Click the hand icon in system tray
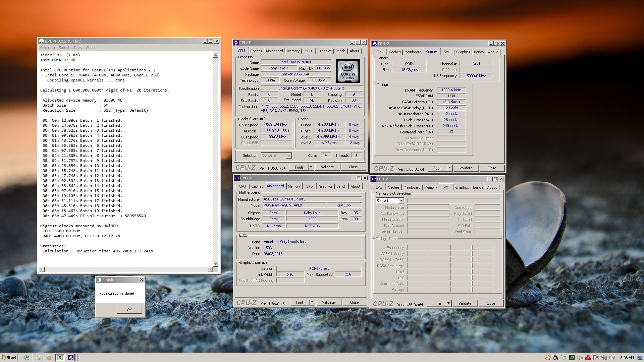Image resolution: width=644 pixels, height=362 pixels. click(548, 358)
